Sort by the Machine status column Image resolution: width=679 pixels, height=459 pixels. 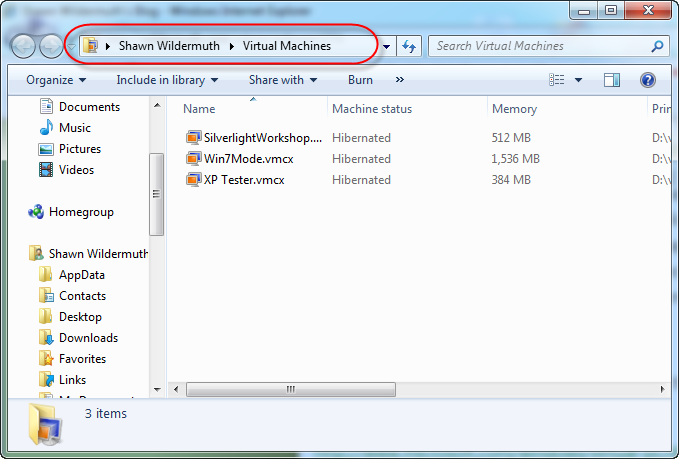[x=372, y=109]
